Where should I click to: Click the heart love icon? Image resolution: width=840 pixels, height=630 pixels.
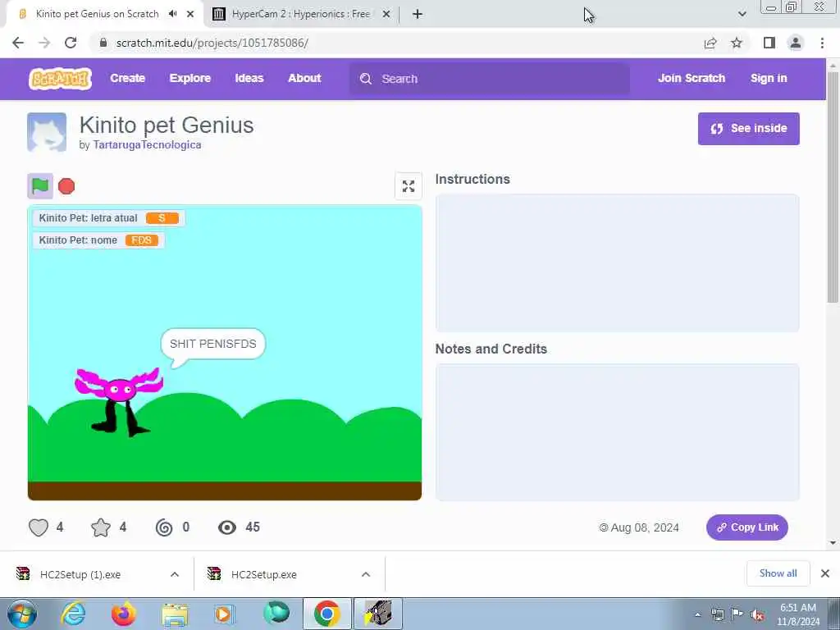[39, 527]
